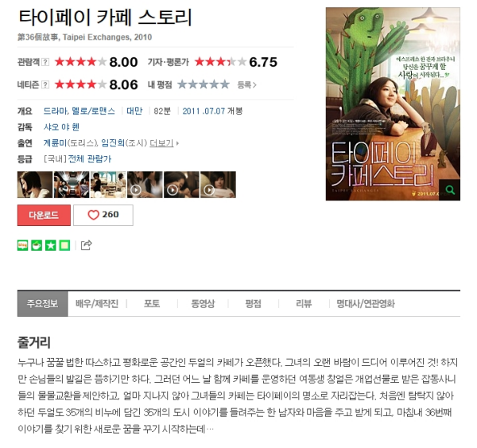Open director 샤오 야 첸 link
Image resolution: width=477 pixels, height=448 pixels.
[61, 127]
